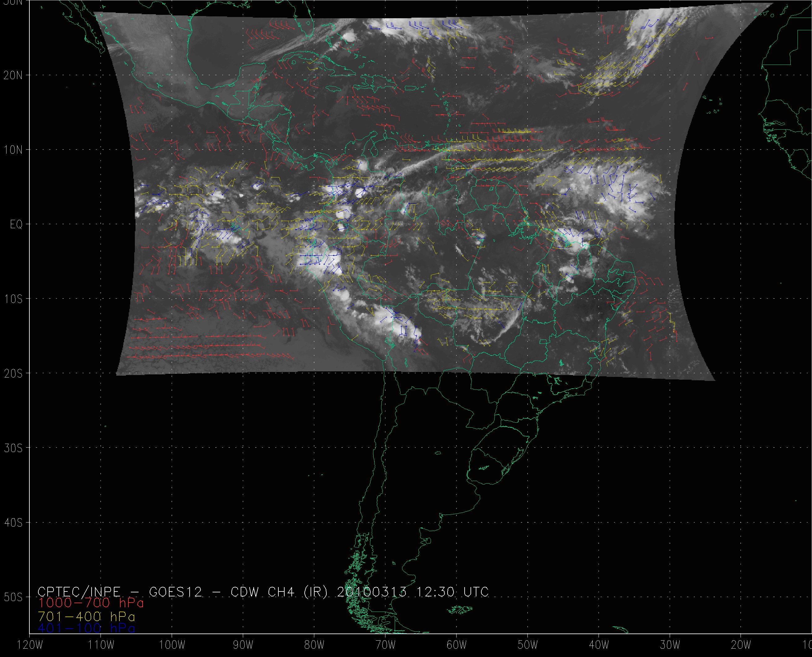The height and width of the screenshot is (657, 812).
Task: Click the 20S latitude label
Action: tap(13, 373)
